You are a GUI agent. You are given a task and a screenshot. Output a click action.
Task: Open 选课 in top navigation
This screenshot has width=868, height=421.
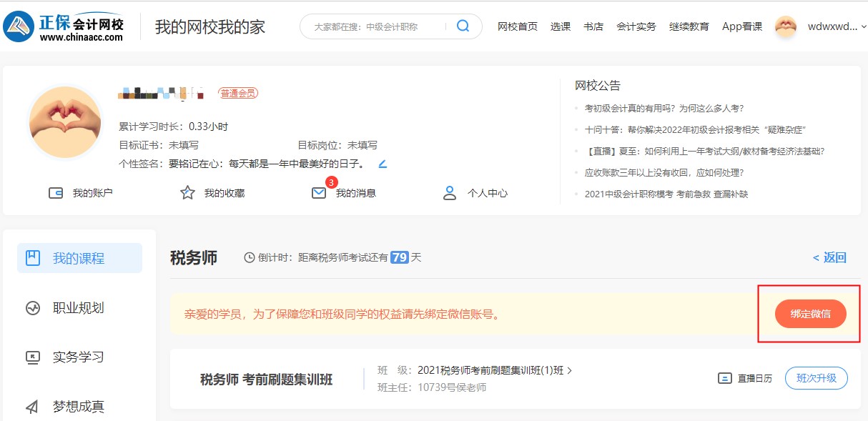(x=561, y=26)
